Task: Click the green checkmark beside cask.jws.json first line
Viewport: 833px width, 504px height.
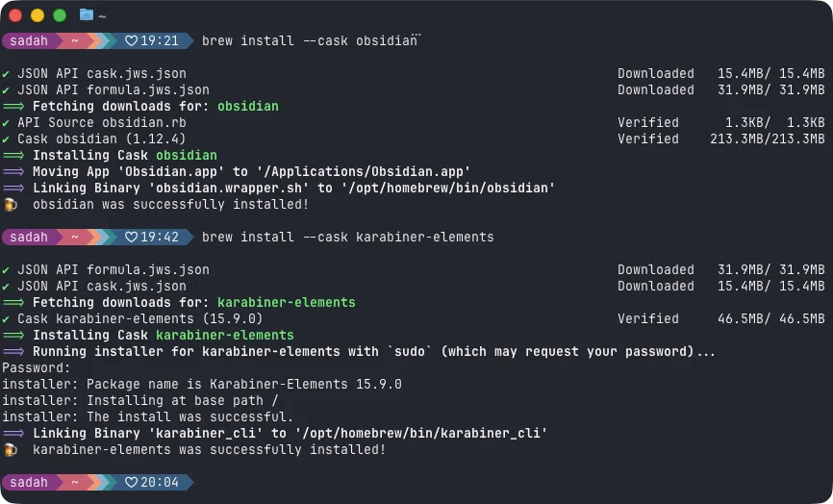Action: (x=6, y=74)
